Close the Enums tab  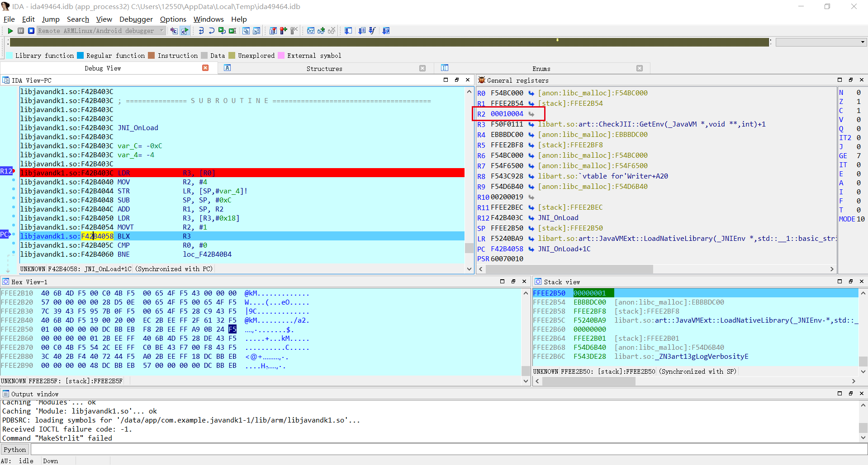coord(640,68)
